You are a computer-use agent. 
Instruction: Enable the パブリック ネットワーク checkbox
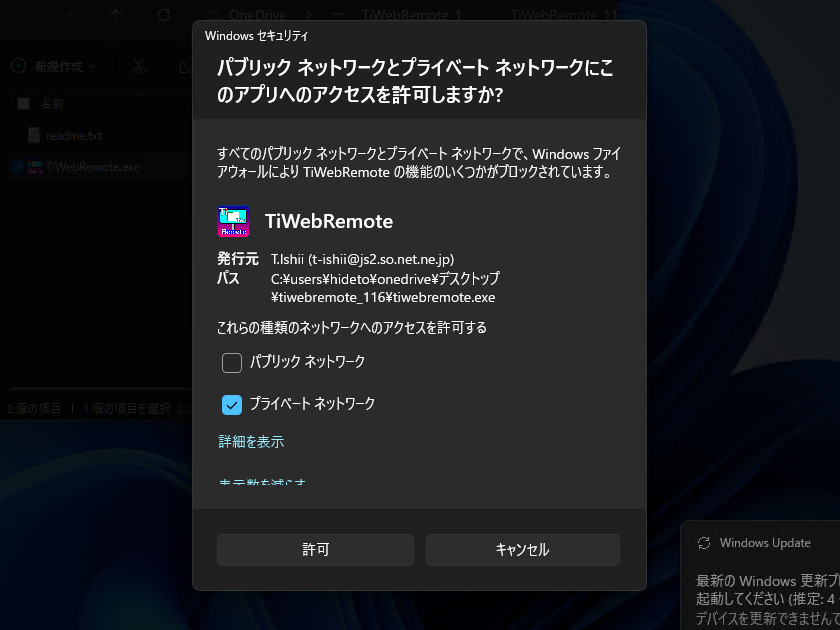[231, 363]
